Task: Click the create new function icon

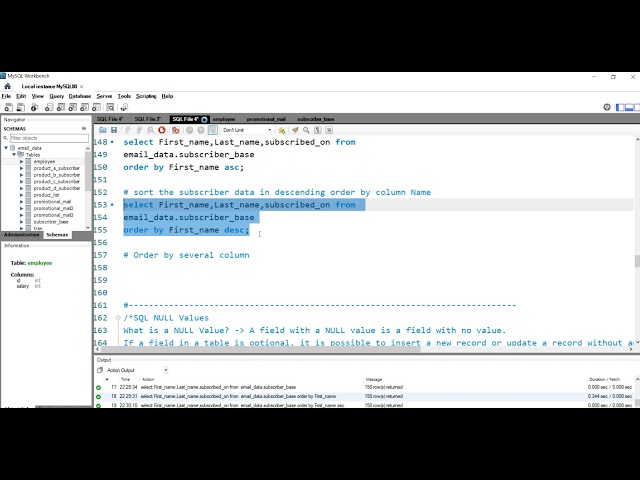Action: tap(96, 107)
